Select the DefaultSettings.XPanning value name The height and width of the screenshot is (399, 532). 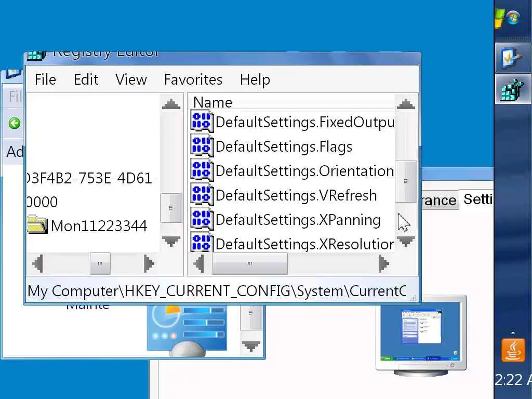pyautogui.click(x=298, y=220)
